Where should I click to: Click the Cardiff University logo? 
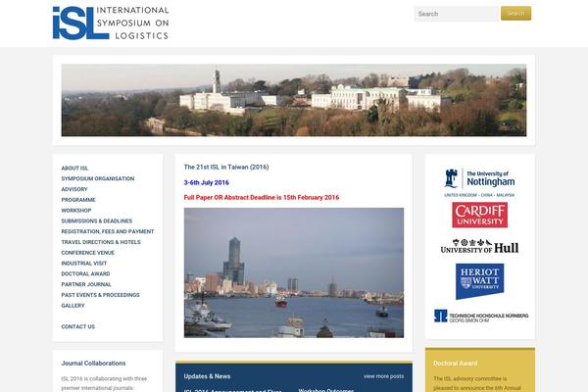pyautogui.click(x=479, y=215)
